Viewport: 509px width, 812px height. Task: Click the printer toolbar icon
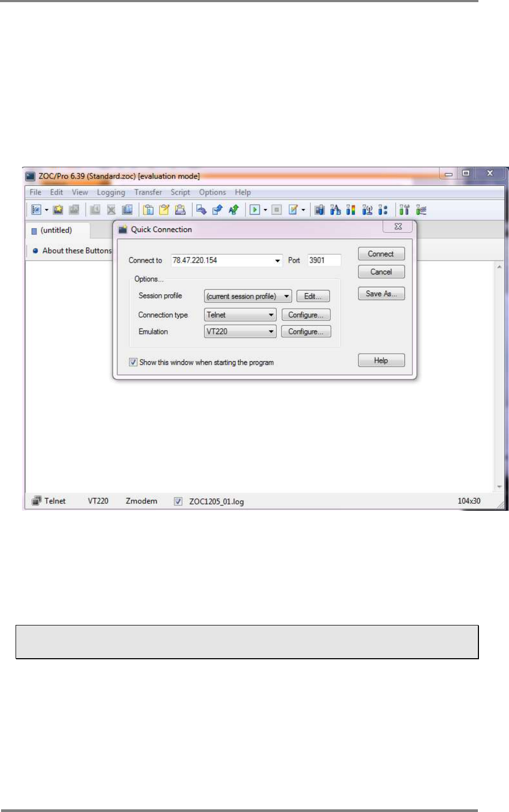point(180,210)
